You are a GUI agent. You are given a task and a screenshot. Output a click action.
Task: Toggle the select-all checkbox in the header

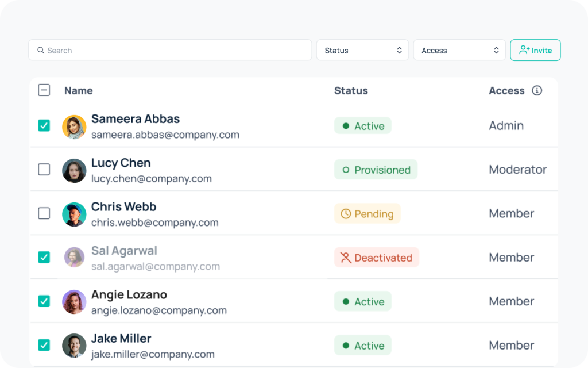44,90
